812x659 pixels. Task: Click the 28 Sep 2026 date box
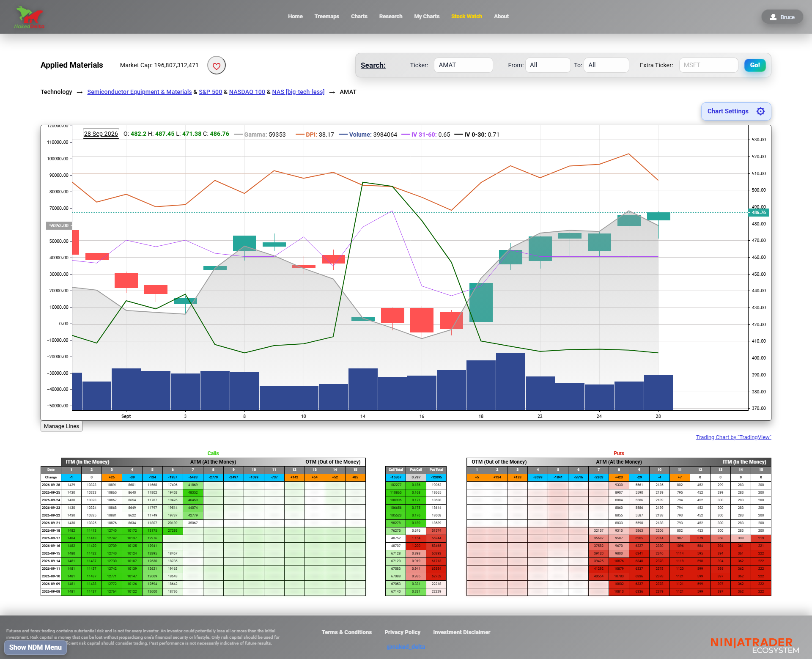[x=101, y=134]
